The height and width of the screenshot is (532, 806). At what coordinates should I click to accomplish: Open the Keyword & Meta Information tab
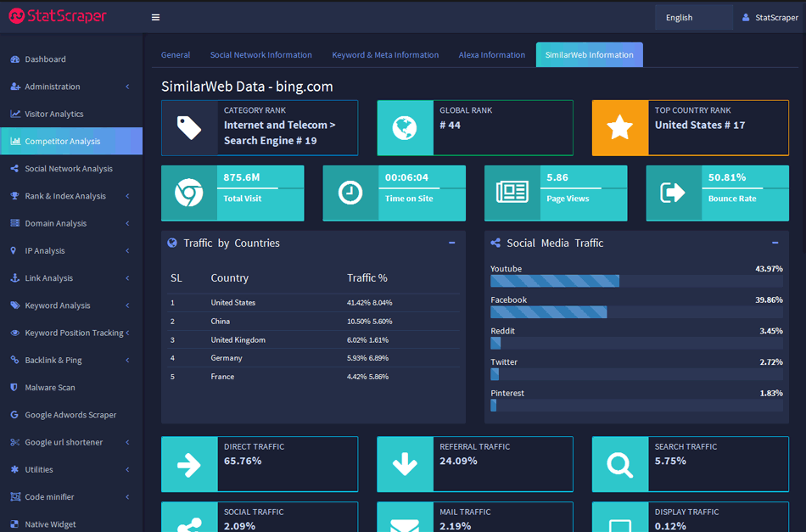pyautogui.click(x=385, y=54)
